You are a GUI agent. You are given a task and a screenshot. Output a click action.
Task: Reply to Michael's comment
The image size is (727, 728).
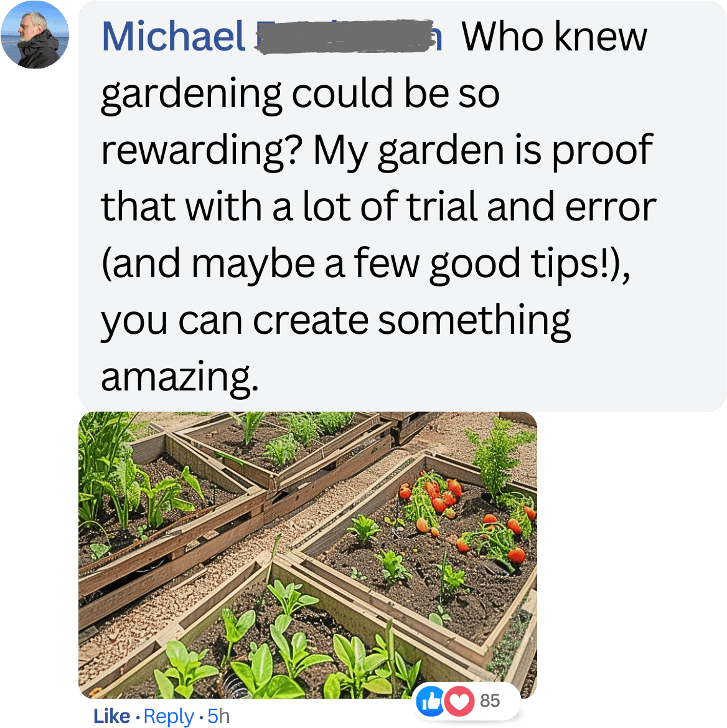(169, 716)
